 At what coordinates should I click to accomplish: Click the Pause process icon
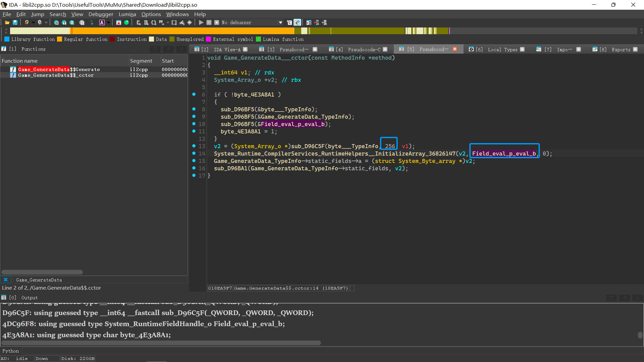click(x=209, y=22)
